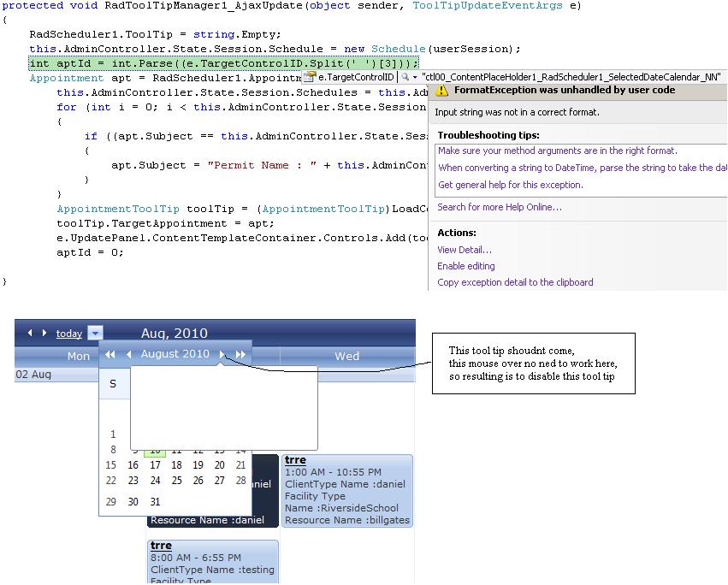Go to next month in calendar popup

(222, 354)
